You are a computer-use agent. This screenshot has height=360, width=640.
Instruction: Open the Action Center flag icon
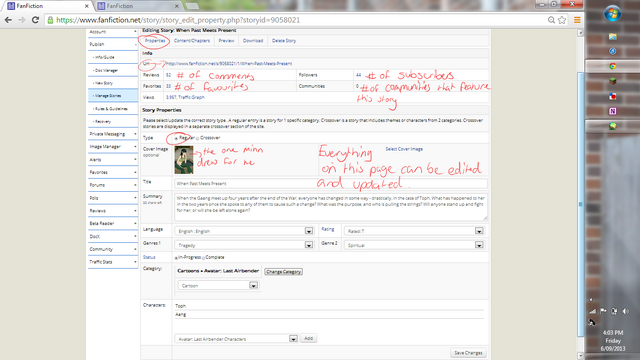(x=603, y=311)
